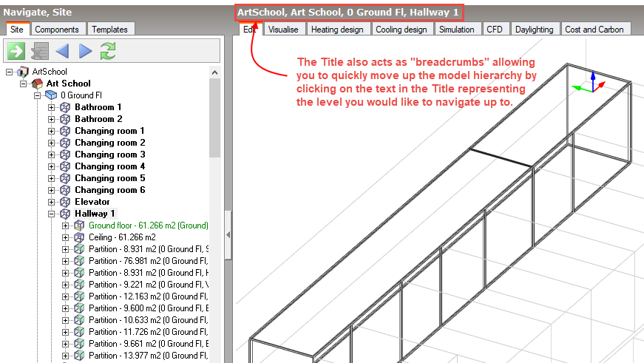The height and width of the screenshot is (363, 644).
Task: Switch to the Components navigator tab
Action: pos(58,30)
